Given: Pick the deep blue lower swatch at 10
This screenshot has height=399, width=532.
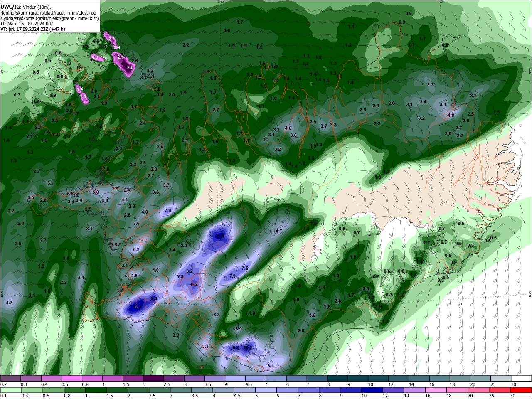Looking at the screenshot, I should coord(372,390).
